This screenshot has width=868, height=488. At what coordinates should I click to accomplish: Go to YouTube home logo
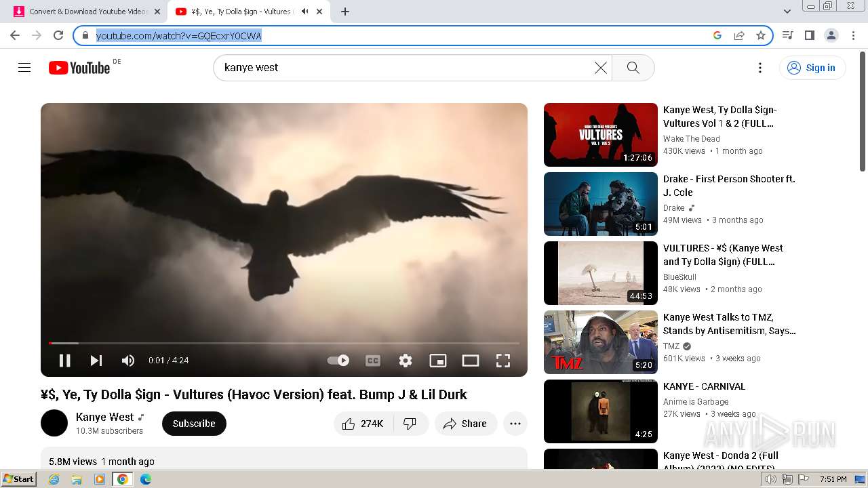coord(79,68)
